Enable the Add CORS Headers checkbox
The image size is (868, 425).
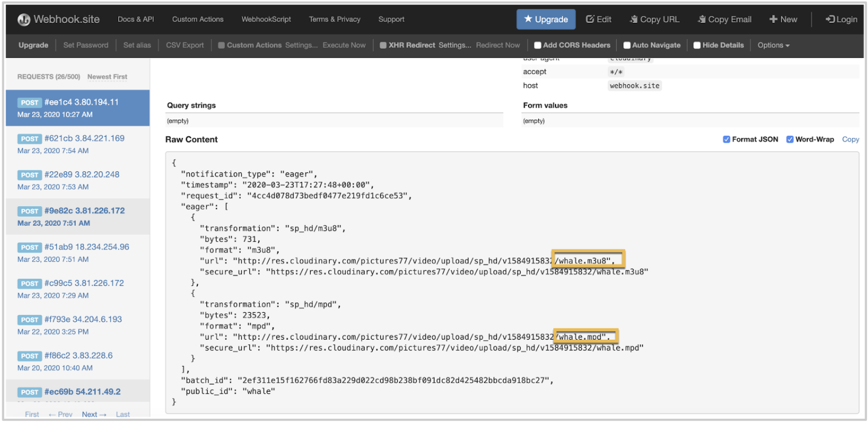(x=537, y=45)
